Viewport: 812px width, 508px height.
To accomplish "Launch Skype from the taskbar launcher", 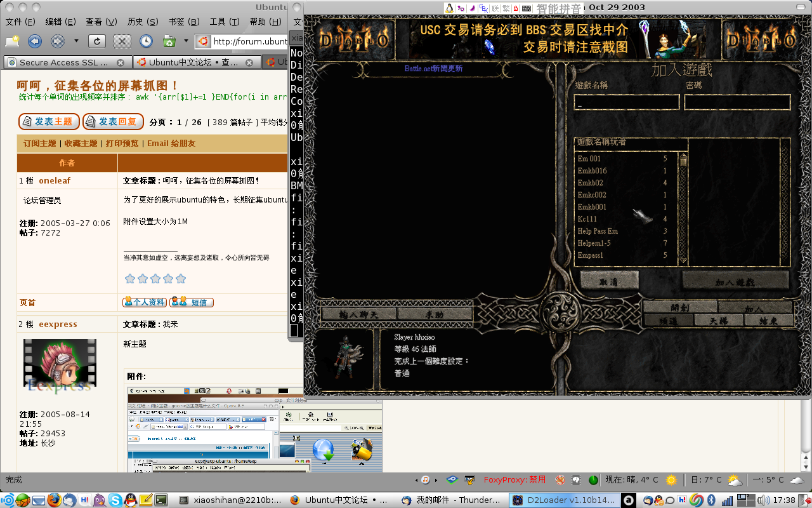I will coord(115,500).
